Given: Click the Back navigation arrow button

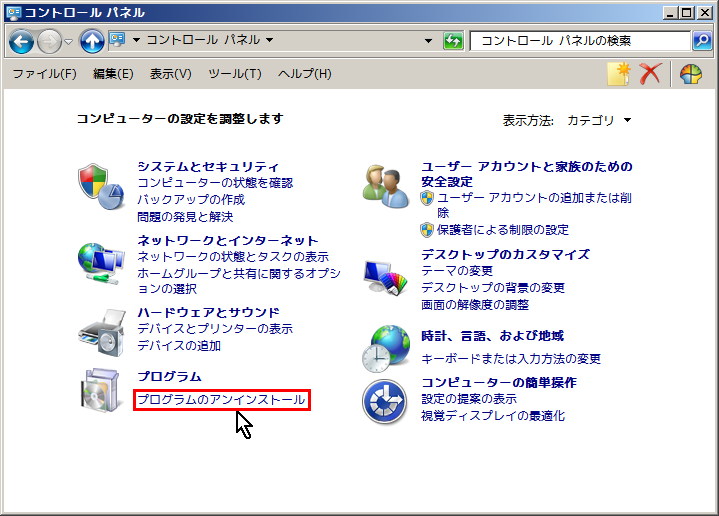Looking at the screenshot, I should click(21, 41).
